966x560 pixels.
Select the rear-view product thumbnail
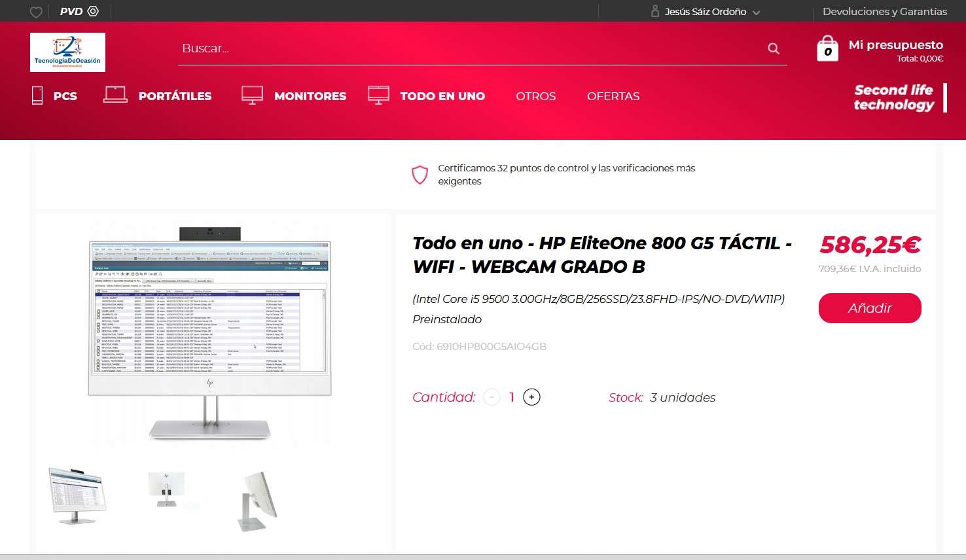pyautogui.click(x=167, y=491)
